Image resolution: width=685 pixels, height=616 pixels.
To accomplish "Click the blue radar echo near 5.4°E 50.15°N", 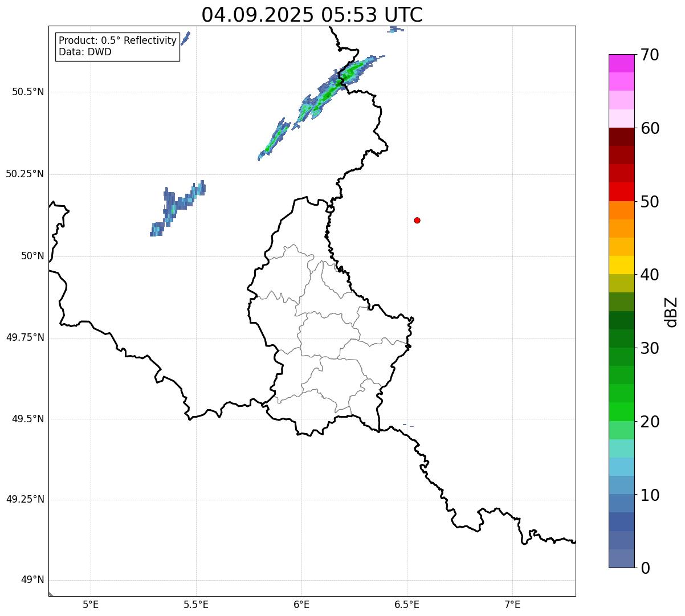I will 177,208.
